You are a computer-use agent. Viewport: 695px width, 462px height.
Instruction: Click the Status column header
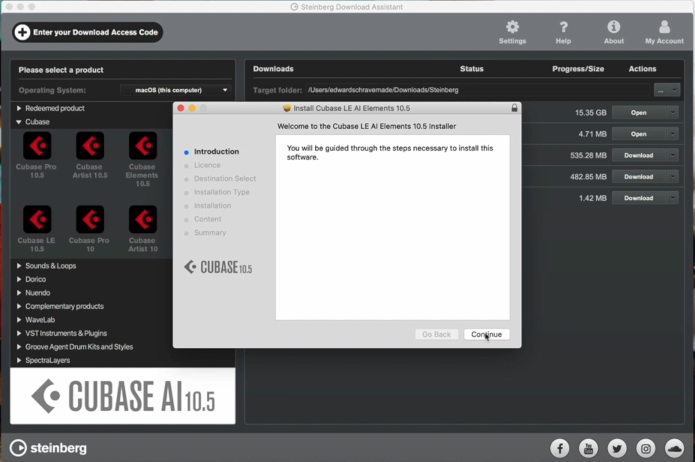(x=472, y=69)
